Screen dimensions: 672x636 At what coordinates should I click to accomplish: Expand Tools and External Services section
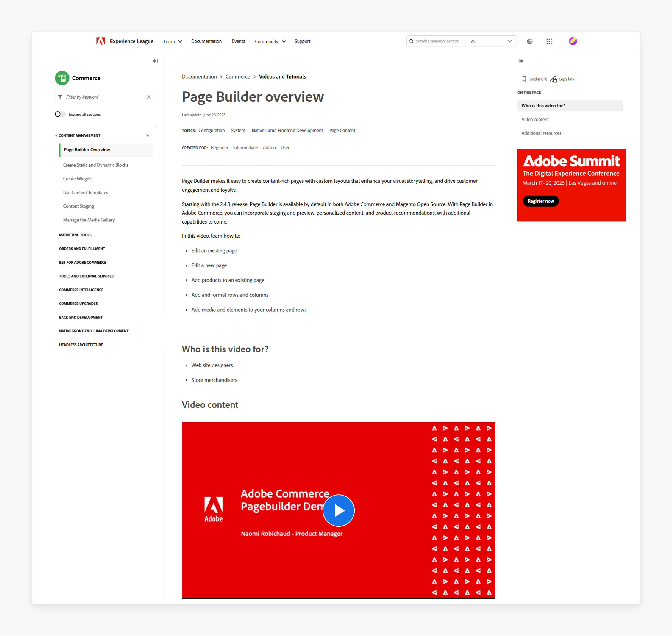tap(86, 276)
